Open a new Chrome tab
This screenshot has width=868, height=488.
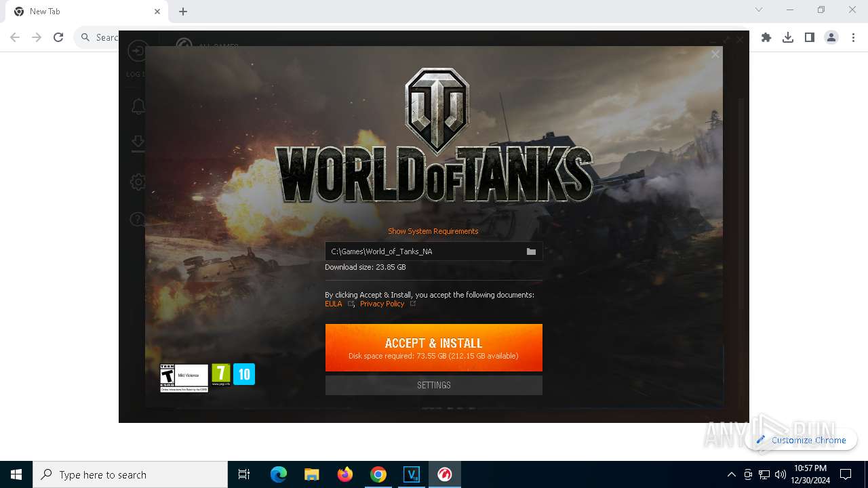(x=183, y=12)
